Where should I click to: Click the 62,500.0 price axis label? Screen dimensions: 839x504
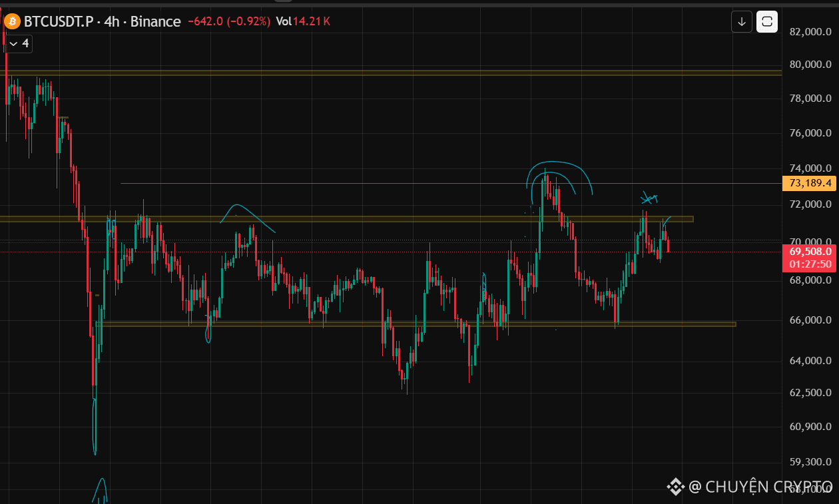coord(810,393)
